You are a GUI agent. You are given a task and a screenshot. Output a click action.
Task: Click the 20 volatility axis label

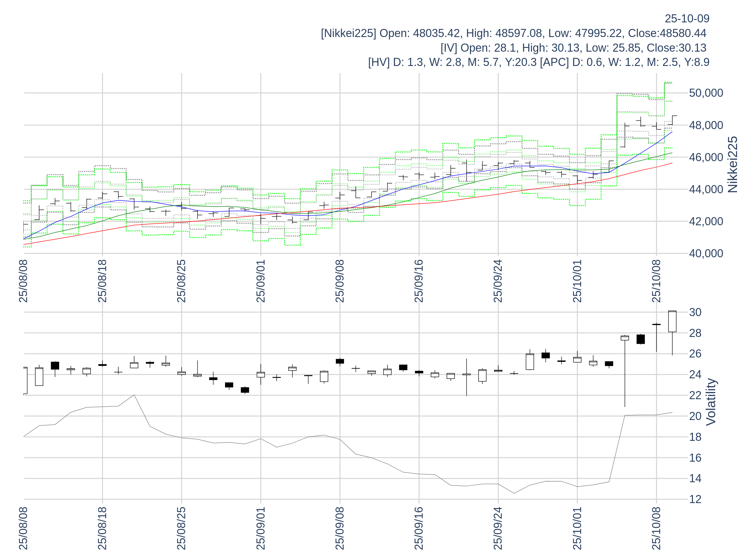click(x=695, y=416)
